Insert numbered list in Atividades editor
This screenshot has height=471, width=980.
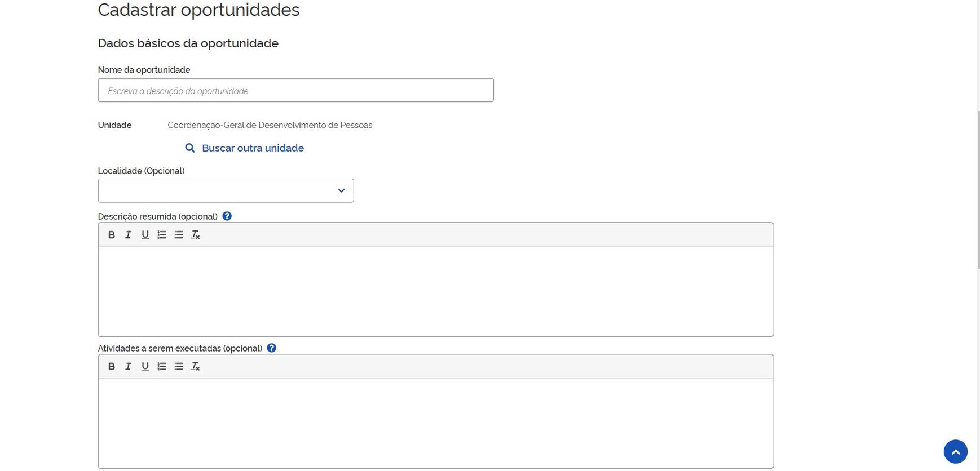coord(162,367)
